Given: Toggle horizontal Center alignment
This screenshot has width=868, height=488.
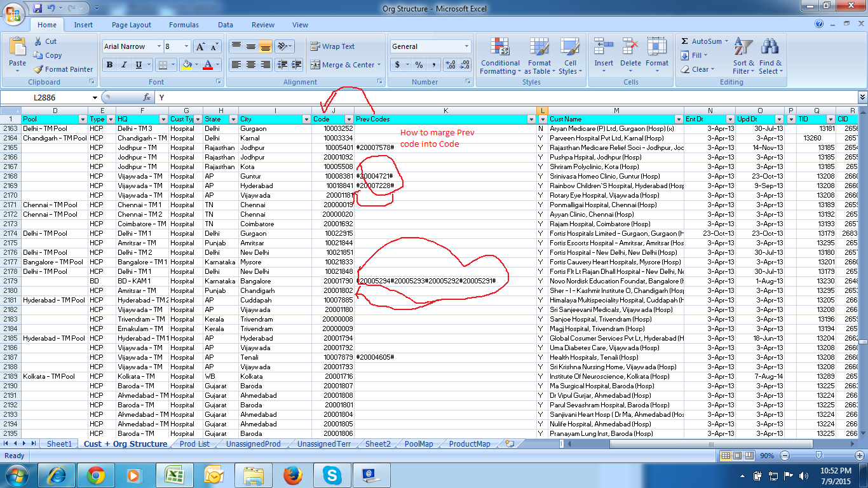Looking at the screenshot, I should (251, 65).
